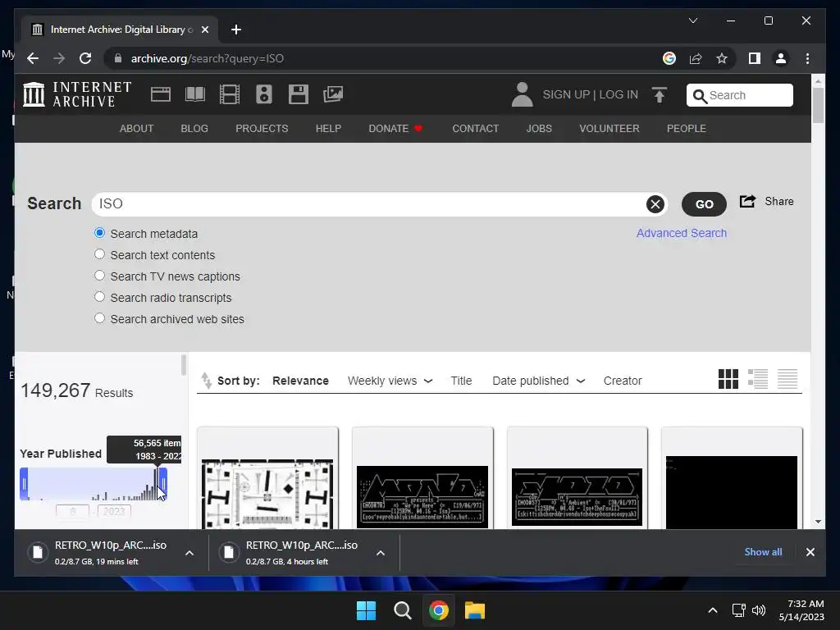
Task: Open the Texts book icon
Action: (195, 94)
